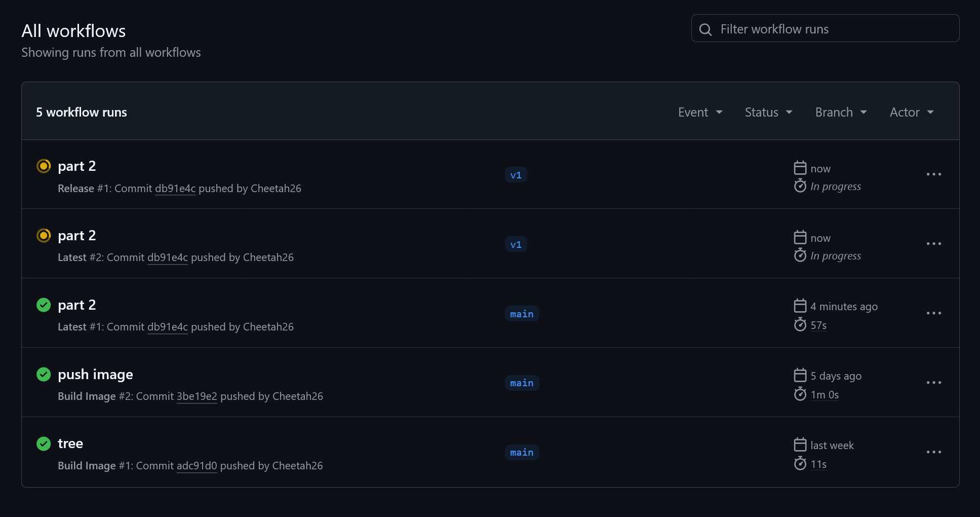Click the stopwatch icon beside 'In progress' on Latest #2
This screenshot has width=980, height=517.
[x=800, y=255]
